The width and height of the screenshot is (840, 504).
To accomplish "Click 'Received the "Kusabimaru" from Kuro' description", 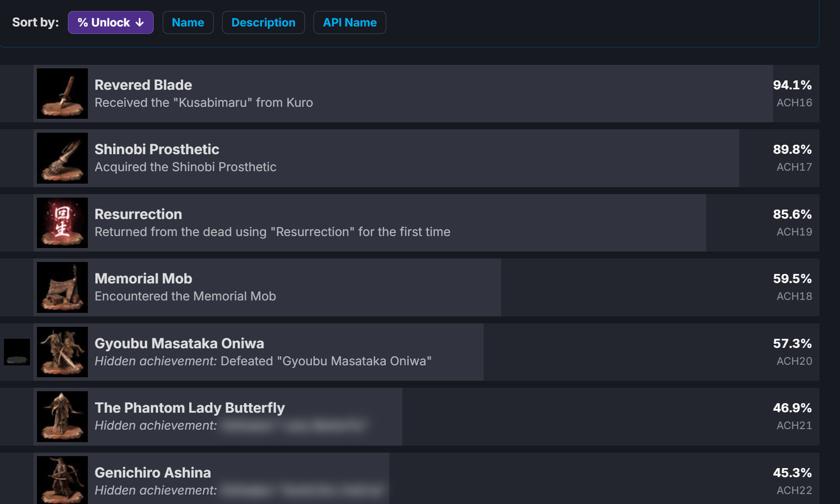I will tap(204, 102).
